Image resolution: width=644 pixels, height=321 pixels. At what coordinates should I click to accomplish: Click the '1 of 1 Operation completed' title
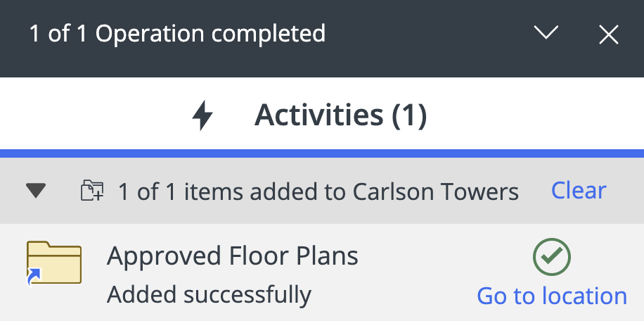(x=177, y=34)
